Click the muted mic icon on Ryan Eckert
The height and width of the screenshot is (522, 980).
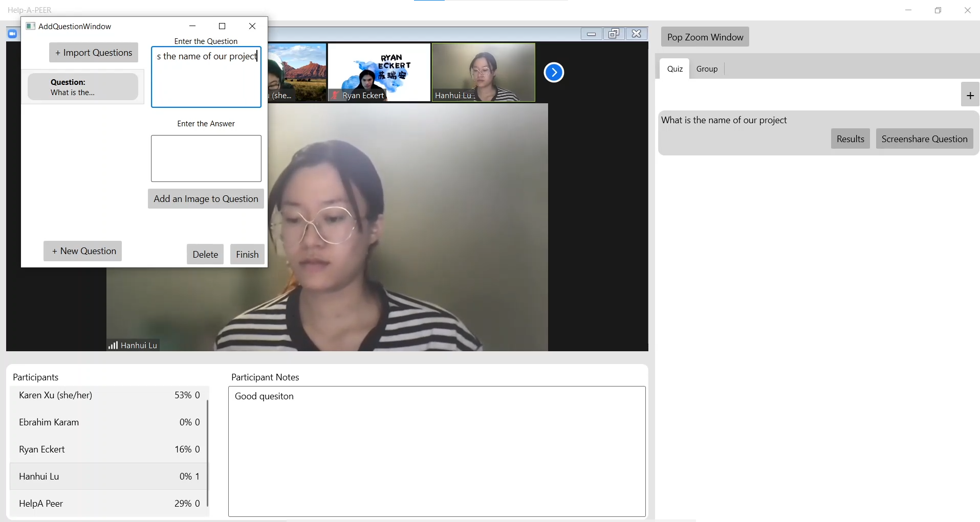[x=335, y=95]
